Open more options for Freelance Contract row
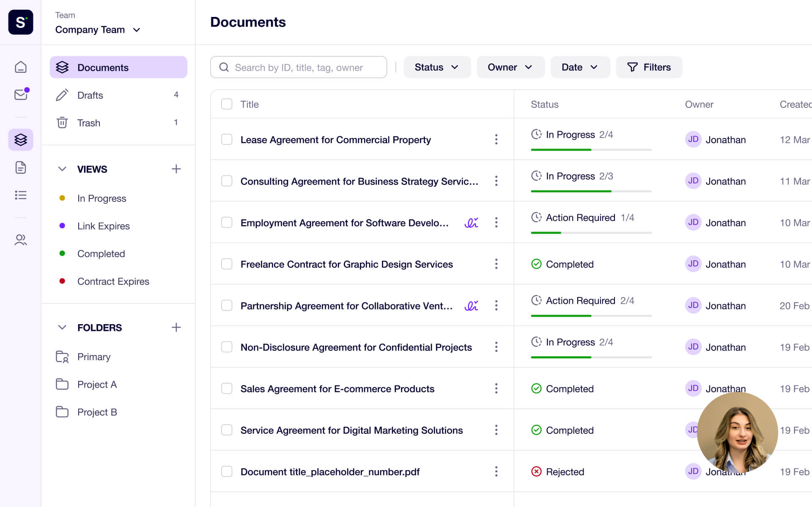This screenshot has width=812, height=507. tap(496, 264)
